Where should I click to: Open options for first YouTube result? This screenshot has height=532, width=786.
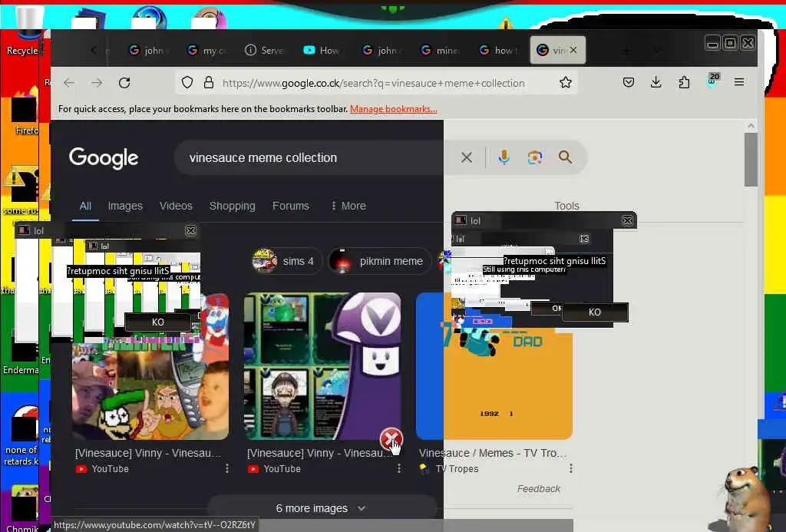[227, 468]
